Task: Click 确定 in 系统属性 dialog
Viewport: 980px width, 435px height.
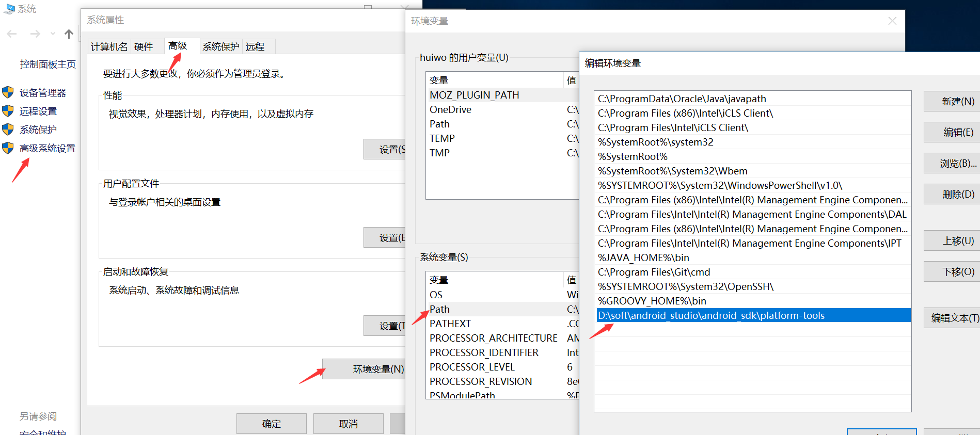Action: pos(272,424)
